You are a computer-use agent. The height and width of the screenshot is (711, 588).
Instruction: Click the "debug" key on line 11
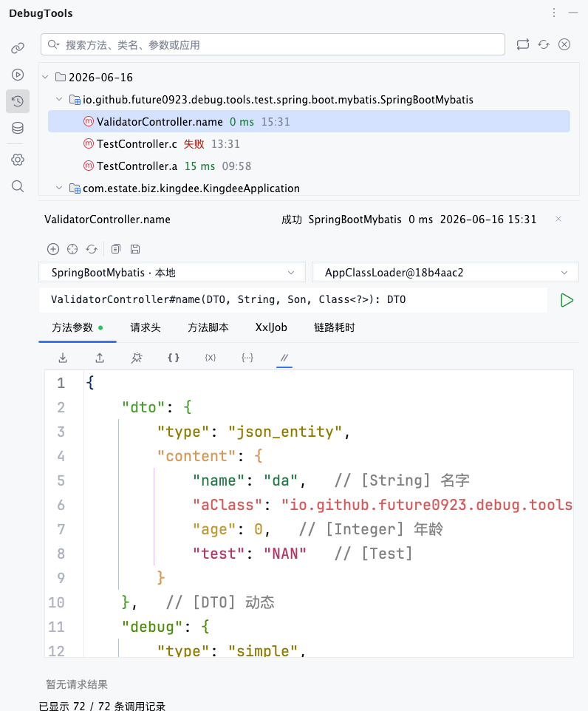pyautogui.click(x=152, y=627)
